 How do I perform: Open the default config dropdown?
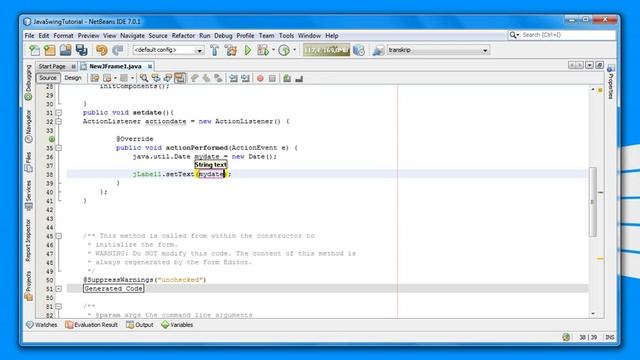pyautogui.click(x=200, y=51)
